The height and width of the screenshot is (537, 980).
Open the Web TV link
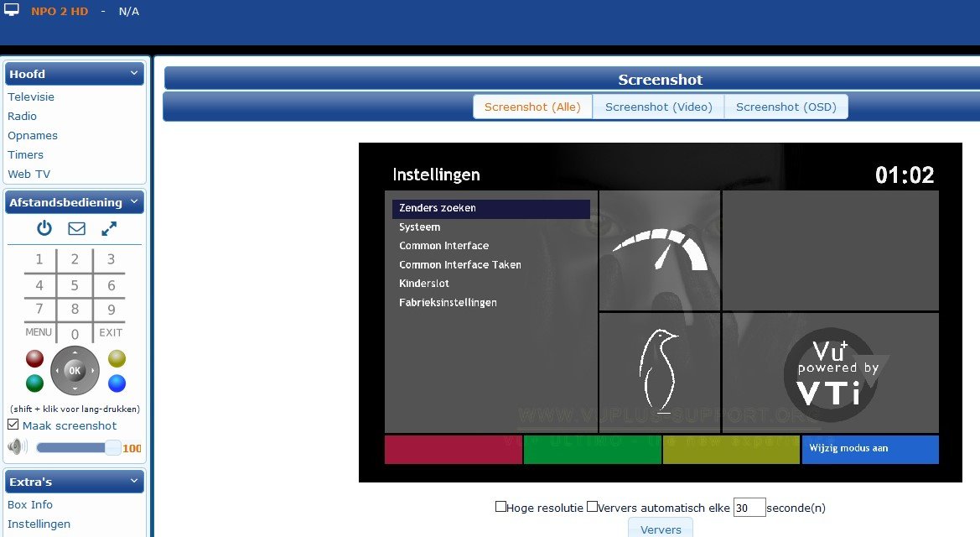coord(29,175)
